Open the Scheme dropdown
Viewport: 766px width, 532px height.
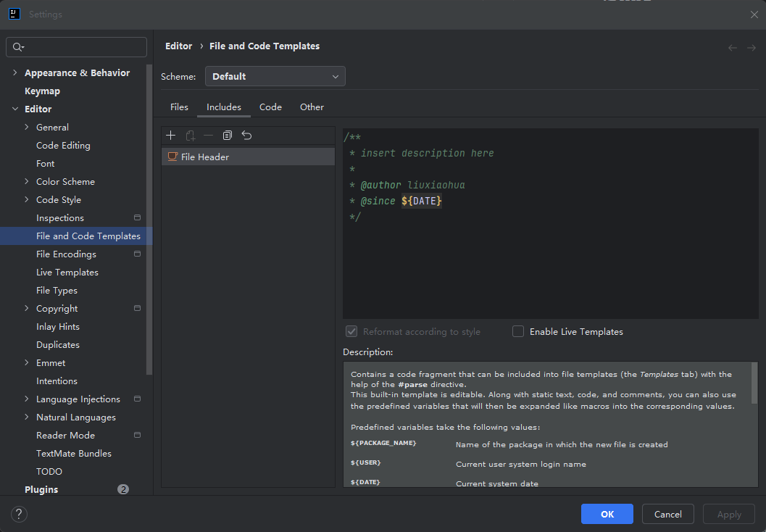click(275, 76)
